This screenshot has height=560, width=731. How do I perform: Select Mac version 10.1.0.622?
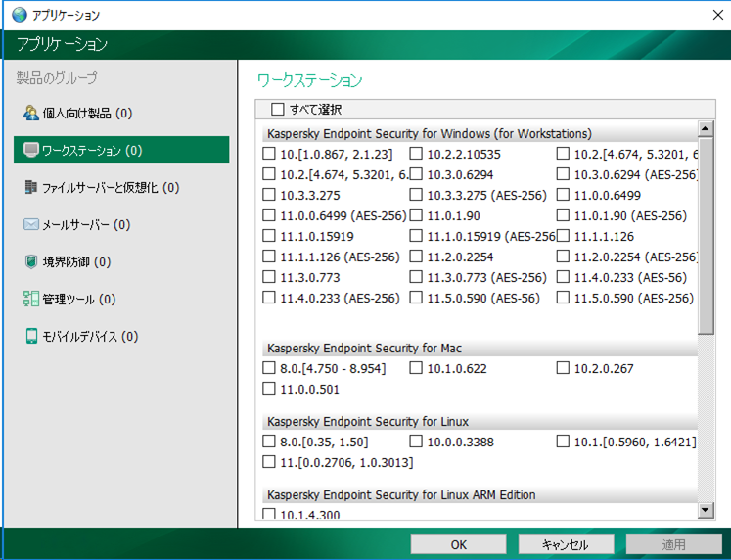tap(416, 368)
